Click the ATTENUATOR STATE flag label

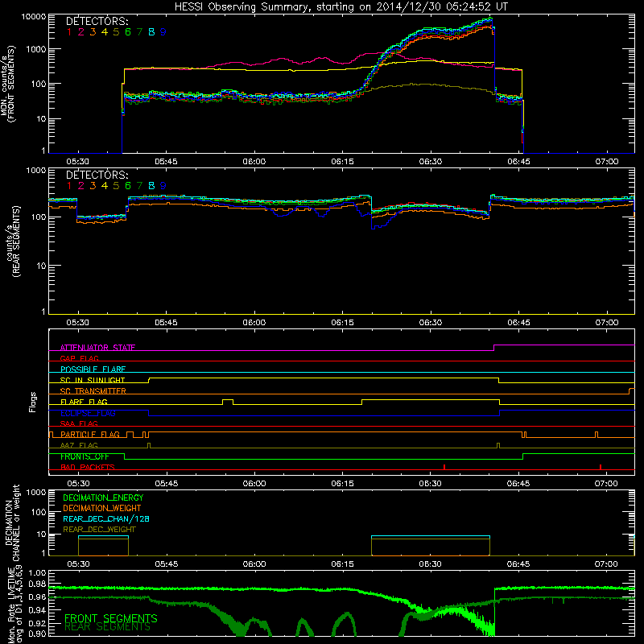tap(97, 348)
